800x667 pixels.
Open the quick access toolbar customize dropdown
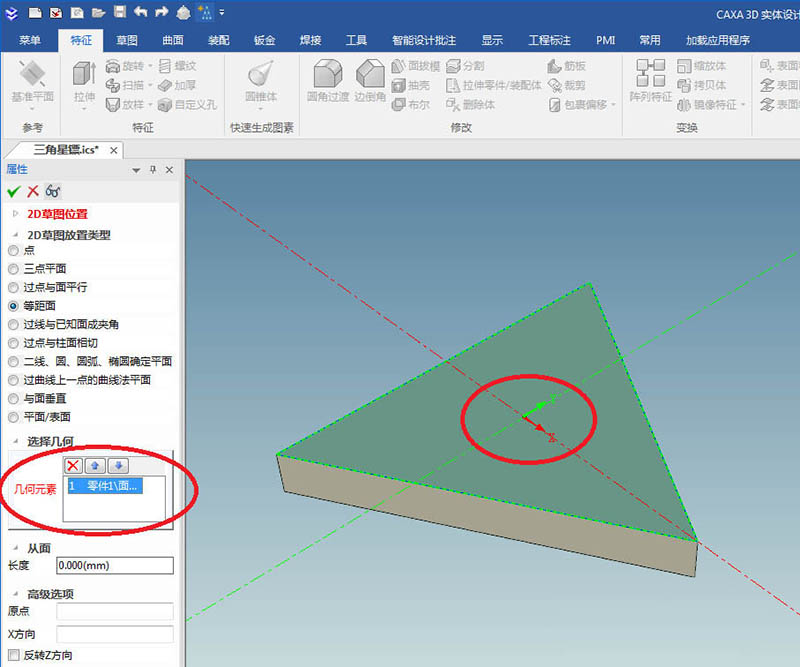click(221, 12)
